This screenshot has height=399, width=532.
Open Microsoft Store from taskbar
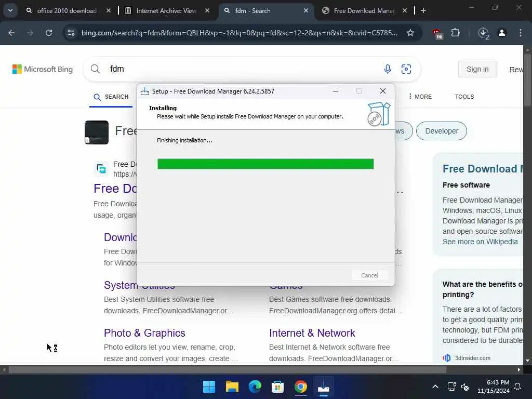(277, 387)
